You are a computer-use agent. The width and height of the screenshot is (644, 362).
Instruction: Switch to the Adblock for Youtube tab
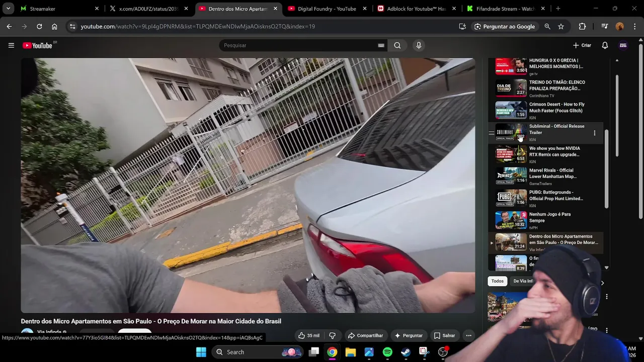pyautogui.click(x=417, y=9)
